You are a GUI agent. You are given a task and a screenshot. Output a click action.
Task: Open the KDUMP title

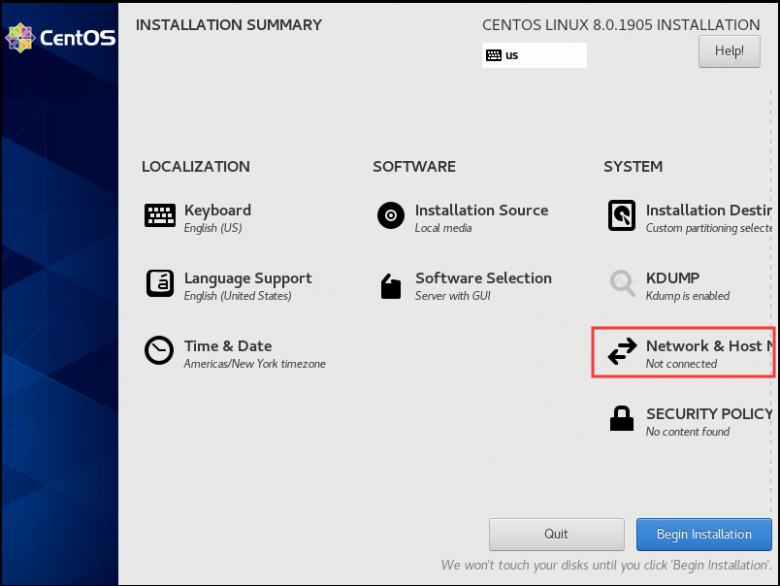pos(673,278)
